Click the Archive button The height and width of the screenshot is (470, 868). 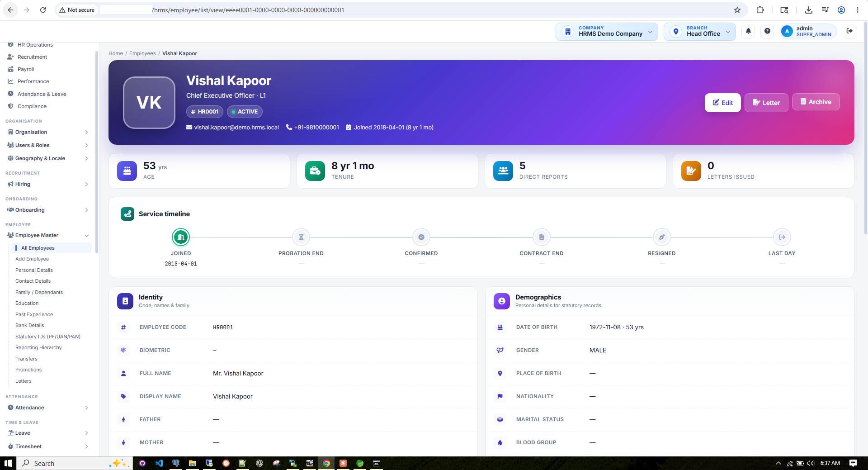pos(816,102)
